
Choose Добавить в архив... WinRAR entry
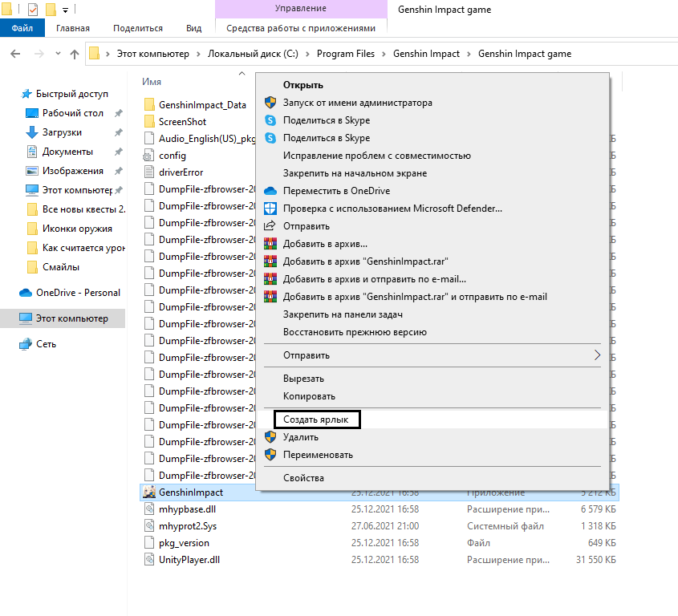325,244
